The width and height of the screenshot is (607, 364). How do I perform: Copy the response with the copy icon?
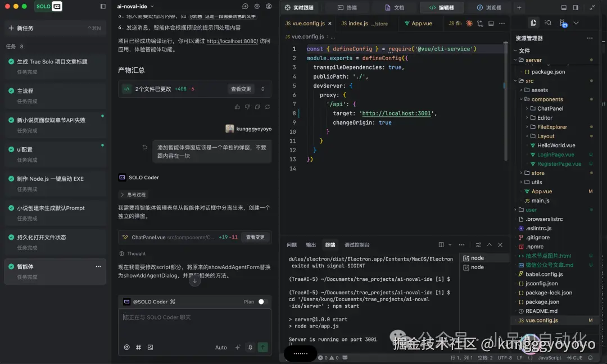[257, 107]
